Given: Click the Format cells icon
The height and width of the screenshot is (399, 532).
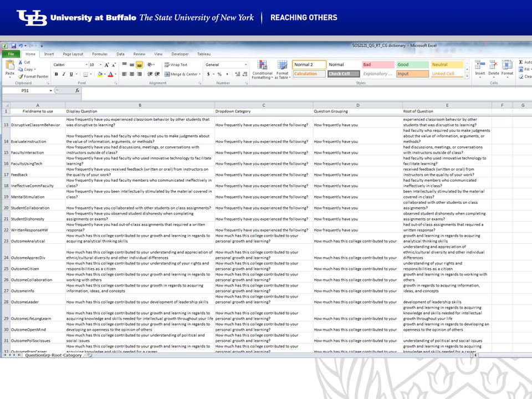Looking at the screenshot, I should coord(507,65).
